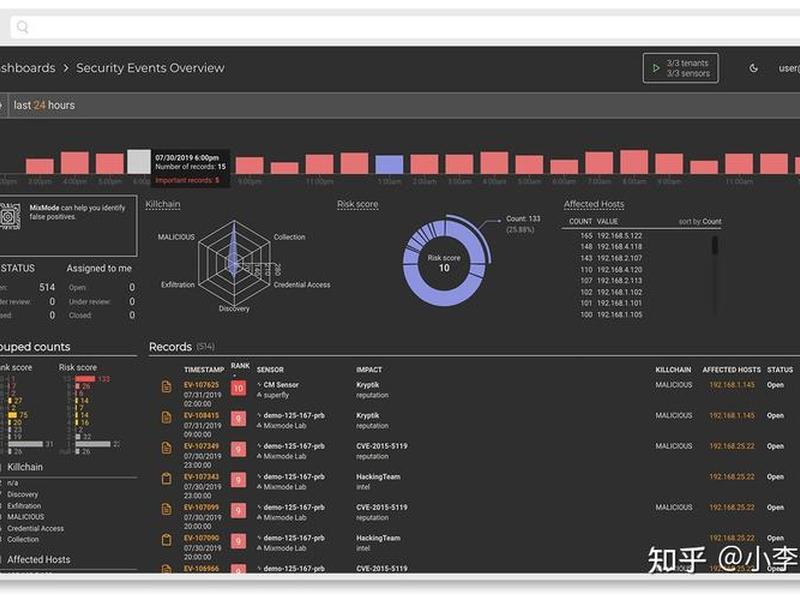Select the blue 1:00am histogram bar

pyautogui.click(x=389, y=165)
